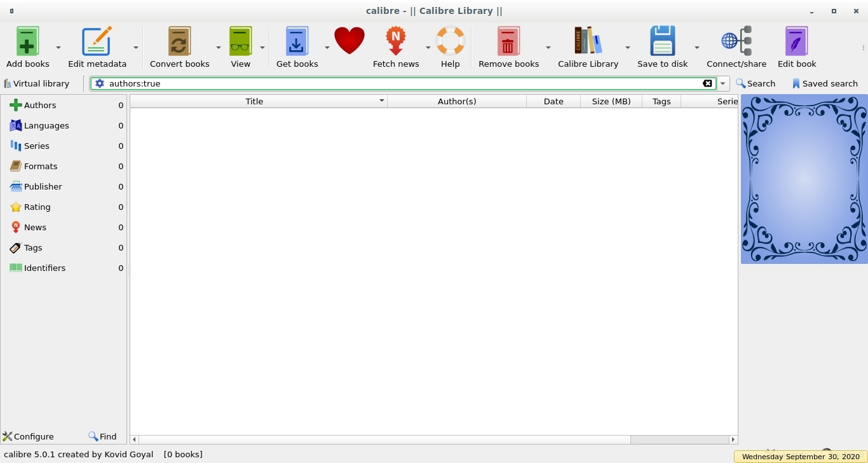The width and height of the screenshot is (868, 463).
Task: Expand the Add books dropdown arrow
Action: 58,48
